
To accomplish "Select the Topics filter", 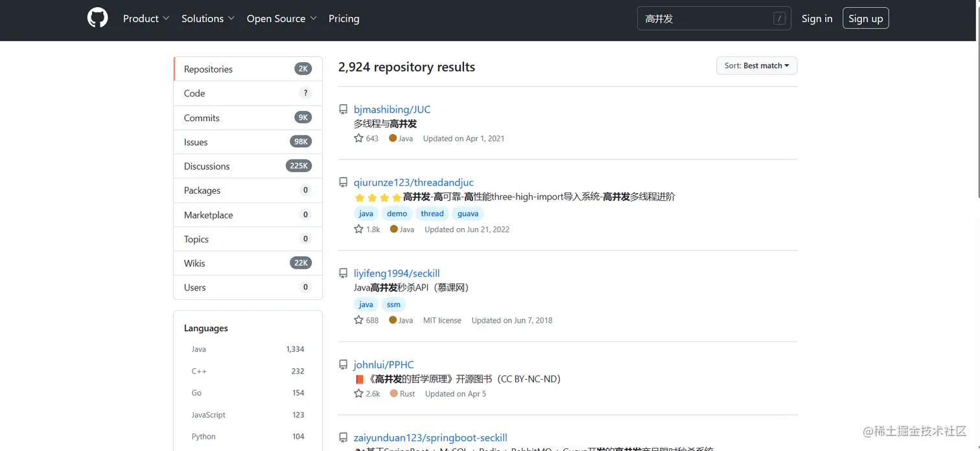I will 248,239.
